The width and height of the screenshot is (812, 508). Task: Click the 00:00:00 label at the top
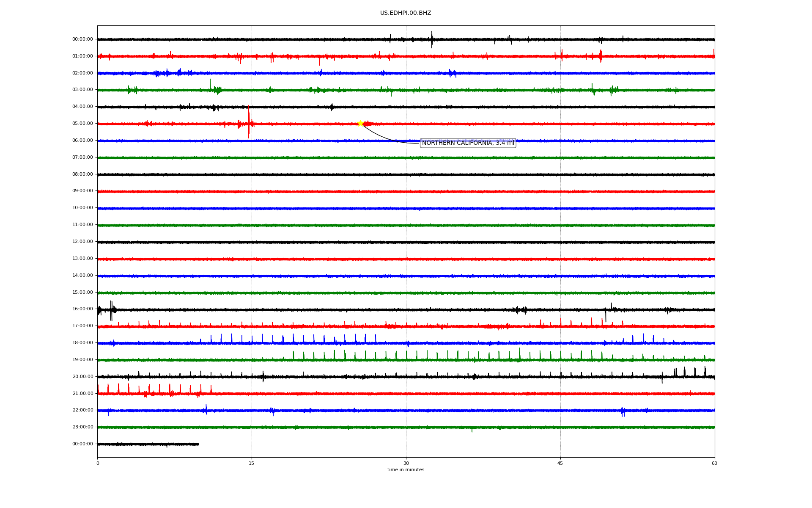point(82,39)
